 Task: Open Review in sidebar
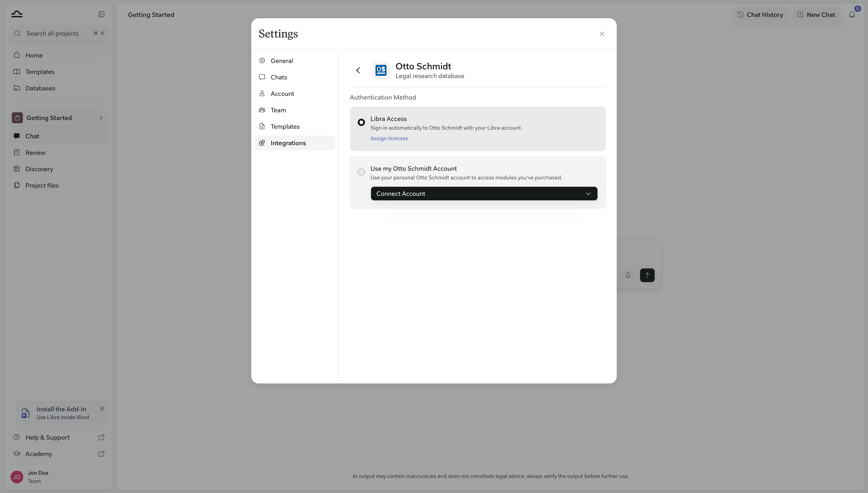59,152
